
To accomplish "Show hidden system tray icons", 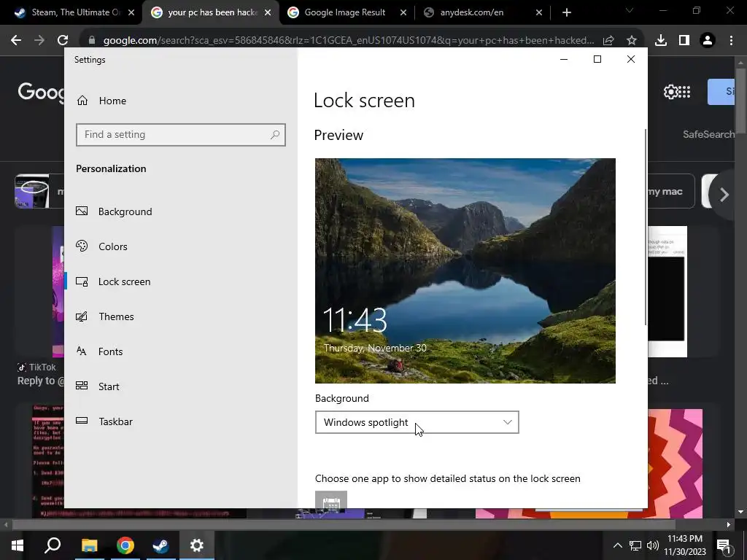I will click(x=617, y=545).
